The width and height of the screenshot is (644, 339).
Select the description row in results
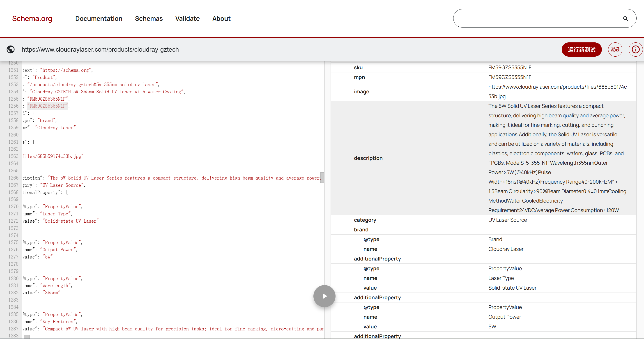pyautogui.click(x=368, y=158)
